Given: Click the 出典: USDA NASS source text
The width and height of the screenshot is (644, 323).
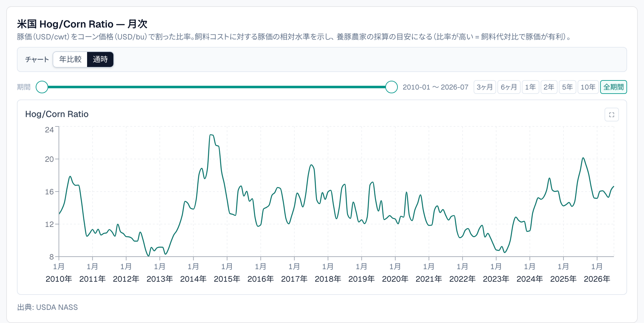Looking at the screenshot, I should click(x=47, y=307).
